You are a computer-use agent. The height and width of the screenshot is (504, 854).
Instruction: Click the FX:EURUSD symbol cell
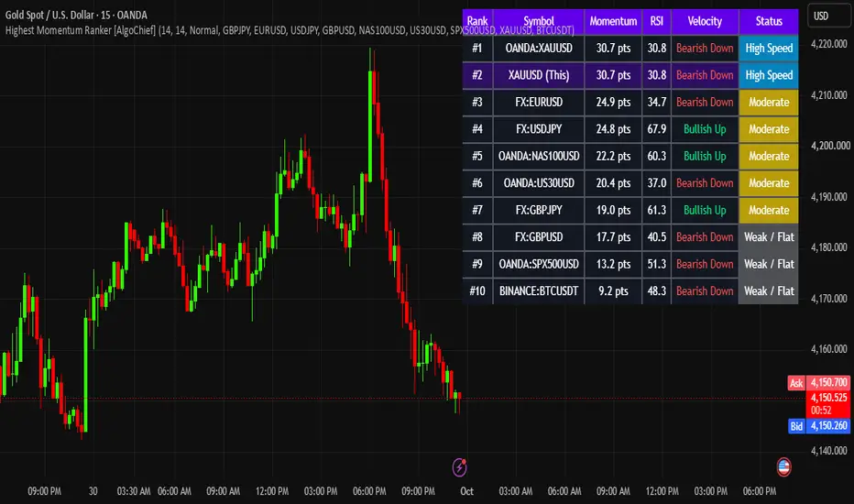tap(539, 102)
